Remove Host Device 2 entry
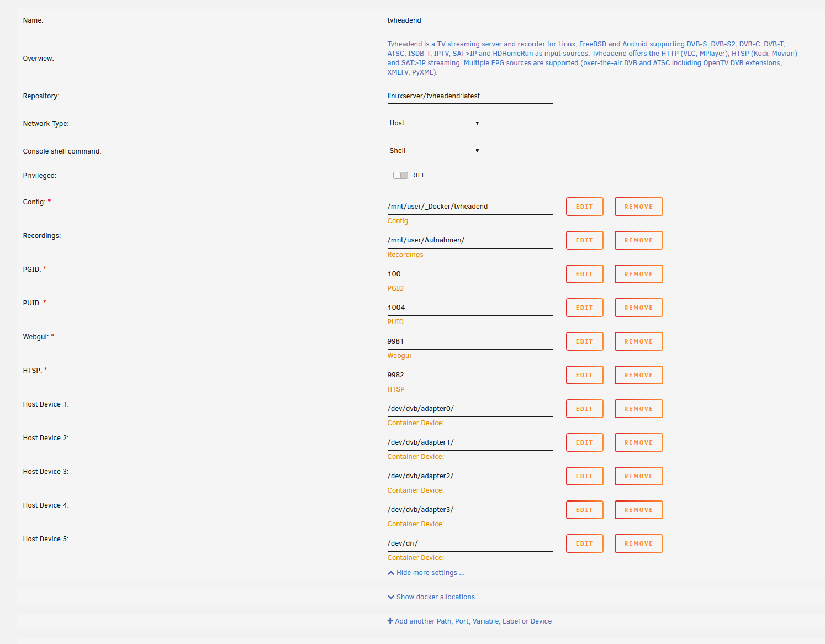The height and width of the screenshot is (644, 825). tap(638, 442)
